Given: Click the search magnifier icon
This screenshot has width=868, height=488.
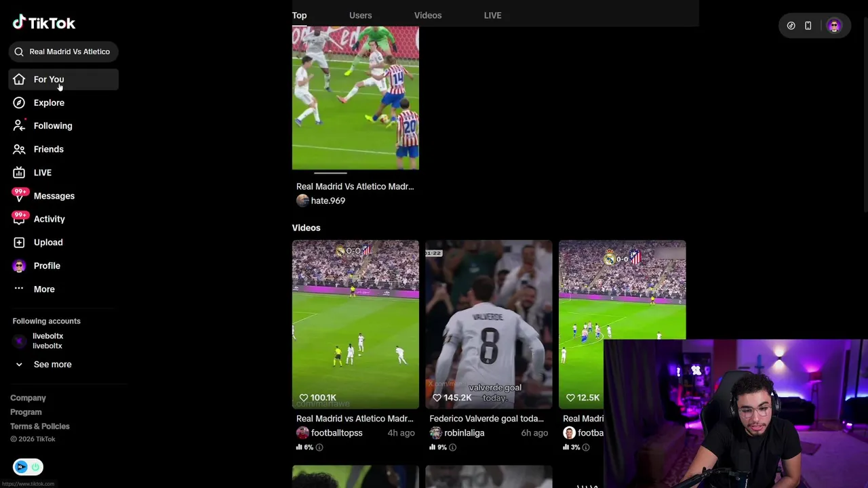Looking at the screenshot, I should tap(19, 52).
